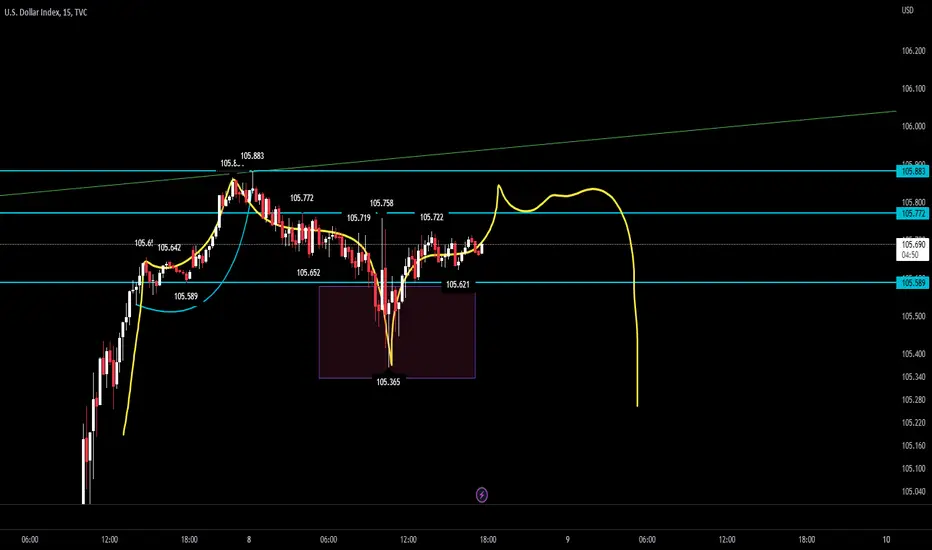
Task: Click the 106.200 price axis value
Action: point(914,51)
